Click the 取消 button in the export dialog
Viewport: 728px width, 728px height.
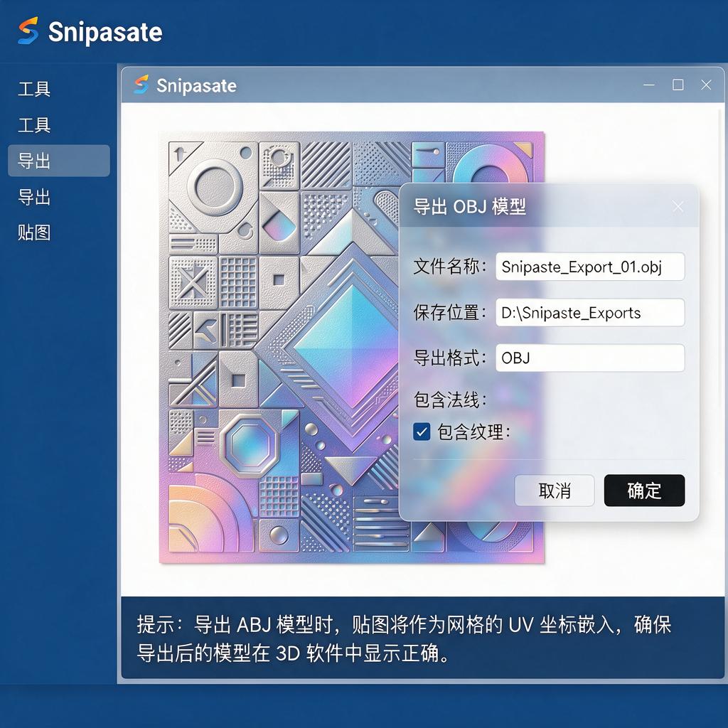pyautogui.click(x=555, y=491)
